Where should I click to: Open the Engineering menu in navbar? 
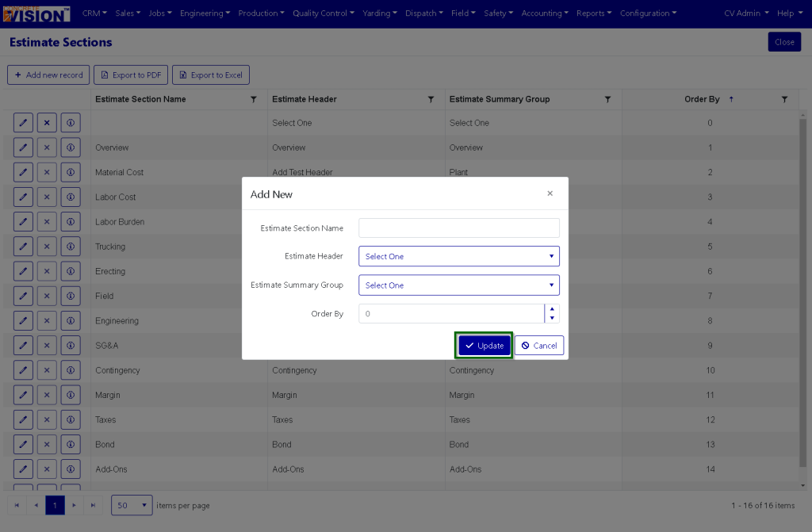coord(205,13)
